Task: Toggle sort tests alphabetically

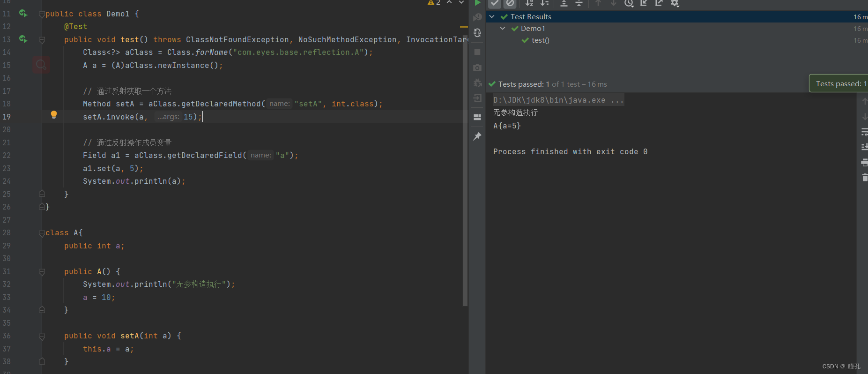Action: (x=529, y=3)
